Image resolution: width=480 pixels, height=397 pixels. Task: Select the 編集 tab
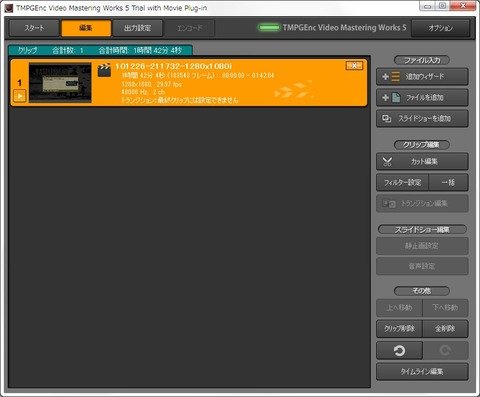coord(86,28)
